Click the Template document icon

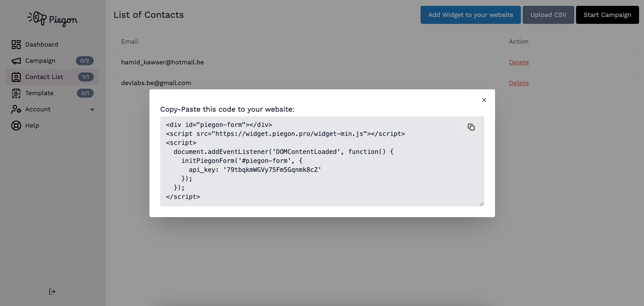coord(16,93)
